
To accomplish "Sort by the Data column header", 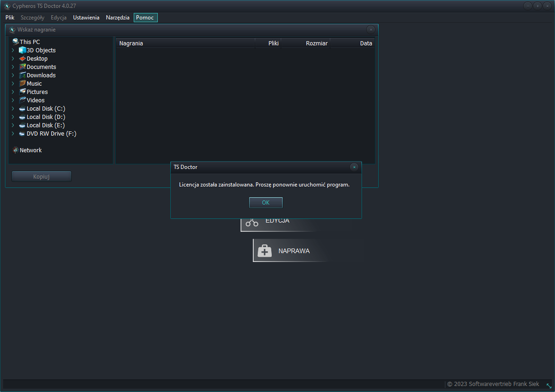I will (352, 43).
